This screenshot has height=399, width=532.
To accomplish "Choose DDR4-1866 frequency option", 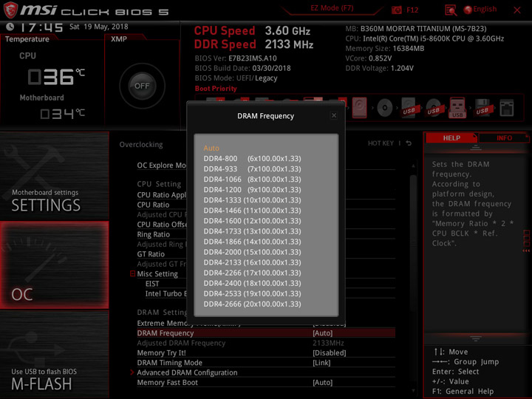I will click(x=252, y=242).
